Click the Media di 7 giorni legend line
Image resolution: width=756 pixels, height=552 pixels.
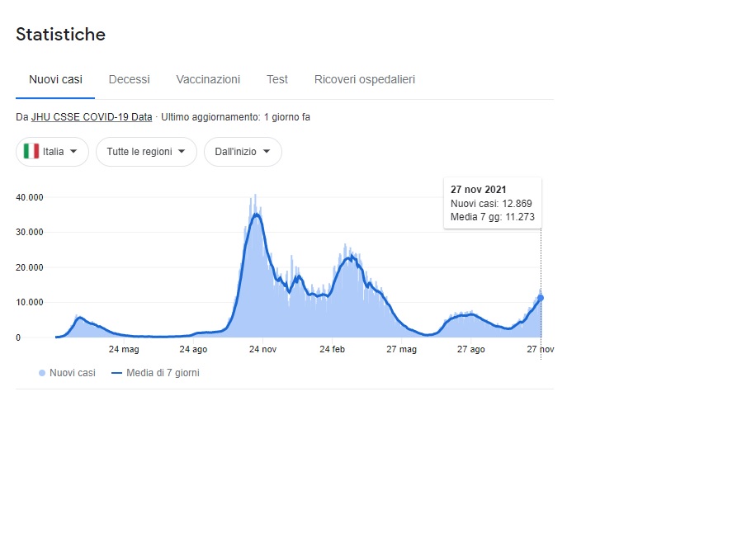[116, 373]
